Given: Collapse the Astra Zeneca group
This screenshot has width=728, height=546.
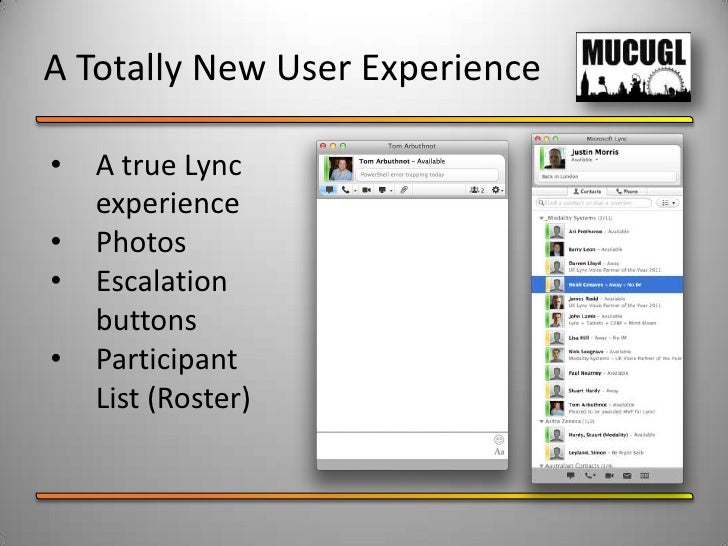Looking at the screenshot, I should [541, 421].
